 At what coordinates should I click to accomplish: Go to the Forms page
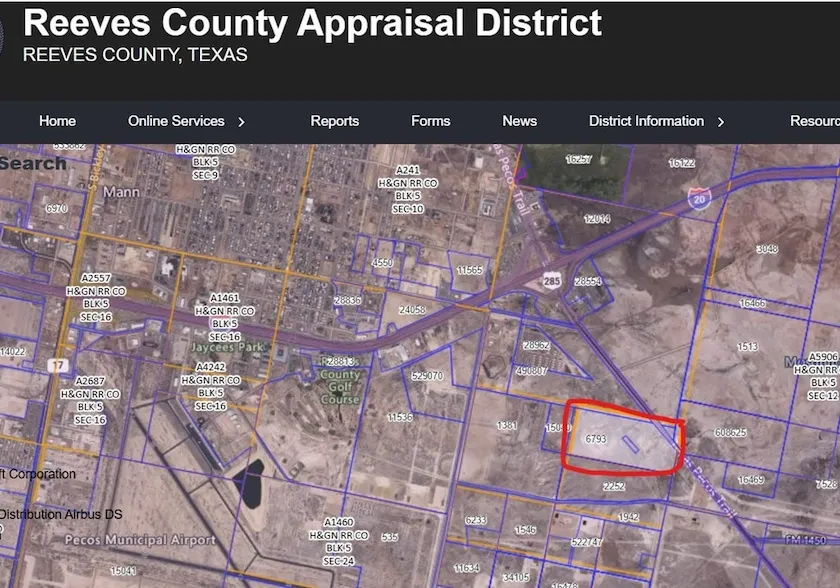coord(430,121)
